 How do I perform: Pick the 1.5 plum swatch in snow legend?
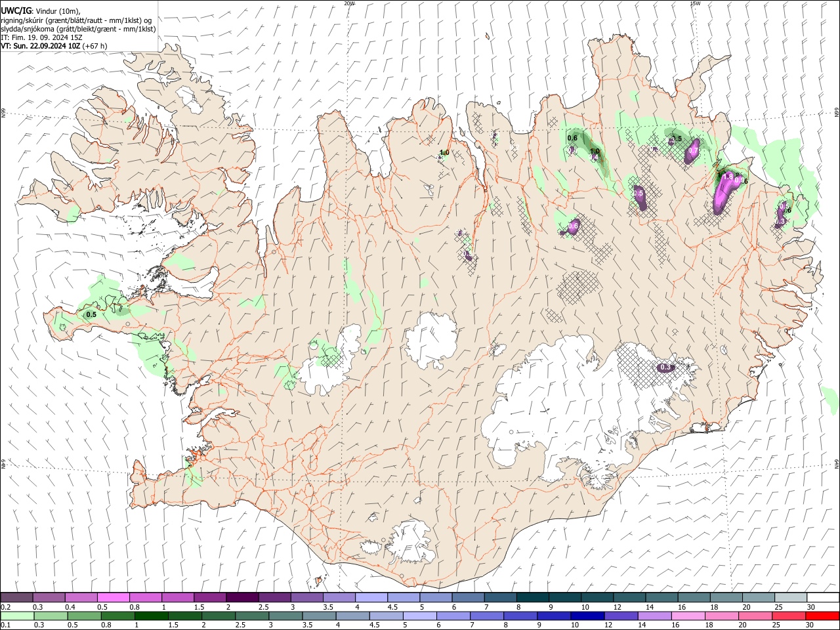210,598
